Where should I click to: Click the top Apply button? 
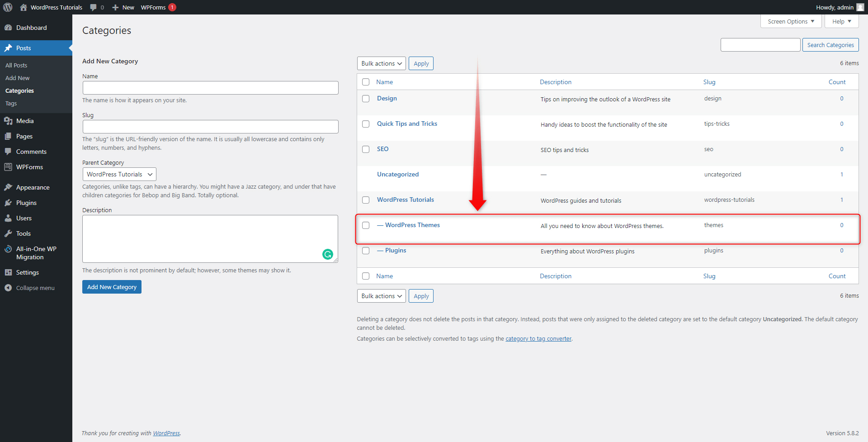pos(421,63)
